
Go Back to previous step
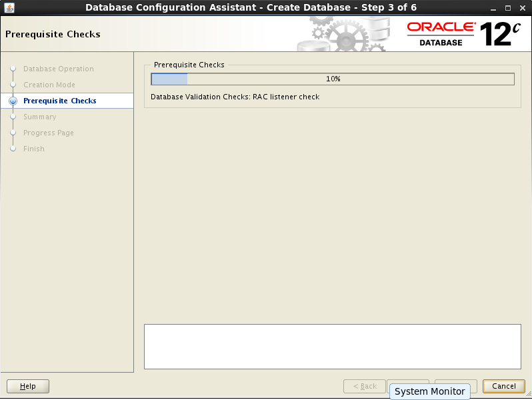pyautogui.click(x=365, y=386)
